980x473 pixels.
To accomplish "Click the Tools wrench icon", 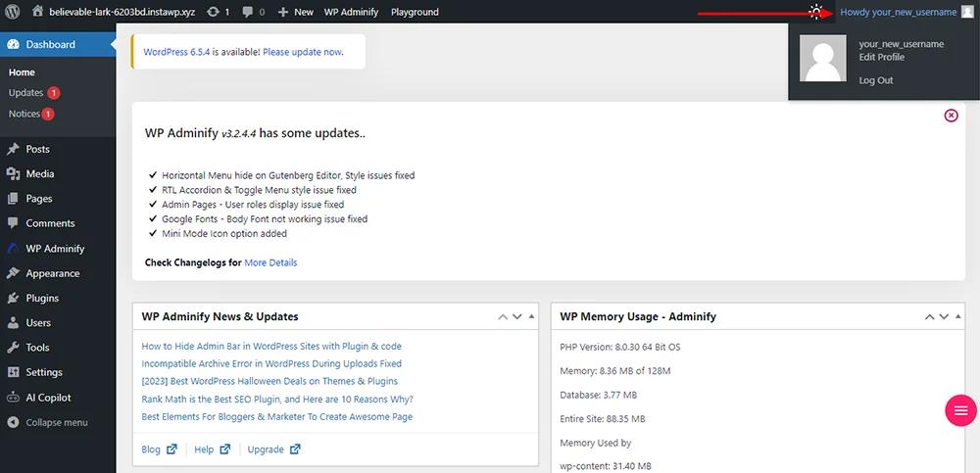I will click(13, 348).
